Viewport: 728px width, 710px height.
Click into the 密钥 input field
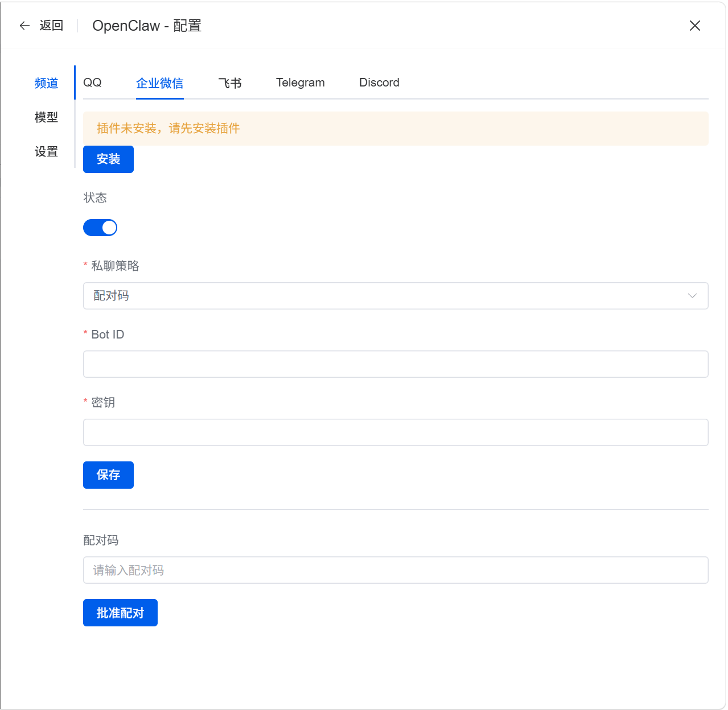point(396,432)
